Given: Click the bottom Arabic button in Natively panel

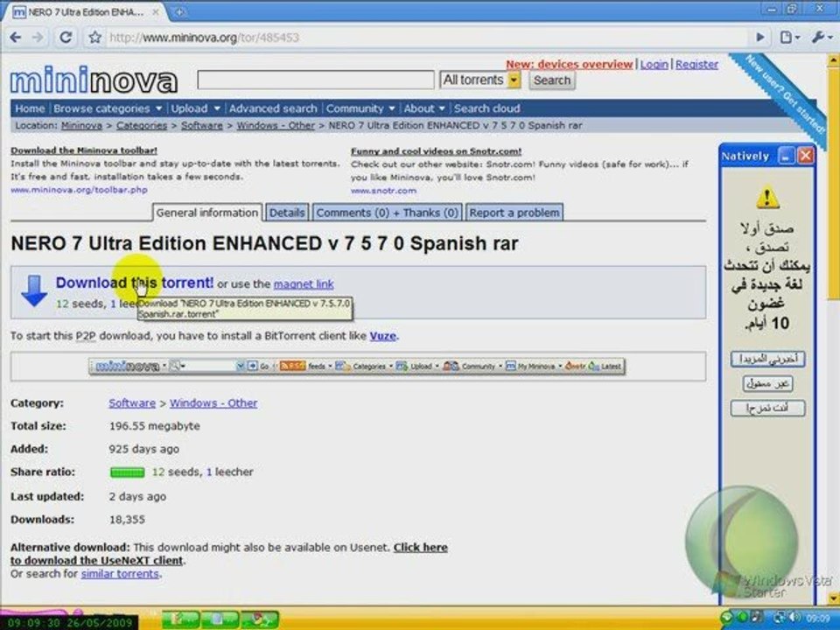Looking at the screenshot, I should coord(767,409).
